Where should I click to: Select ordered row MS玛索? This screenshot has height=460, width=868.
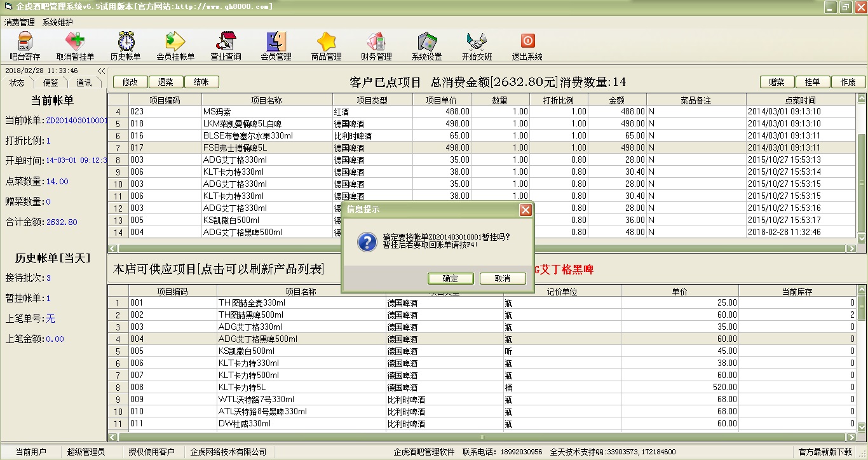coord(482,111)
